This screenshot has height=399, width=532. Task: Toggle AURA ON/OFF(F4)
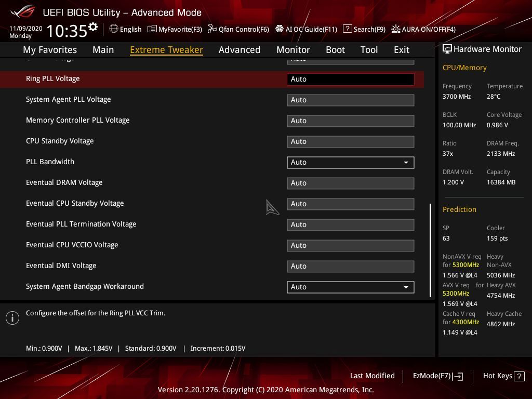tap(429, 29)
